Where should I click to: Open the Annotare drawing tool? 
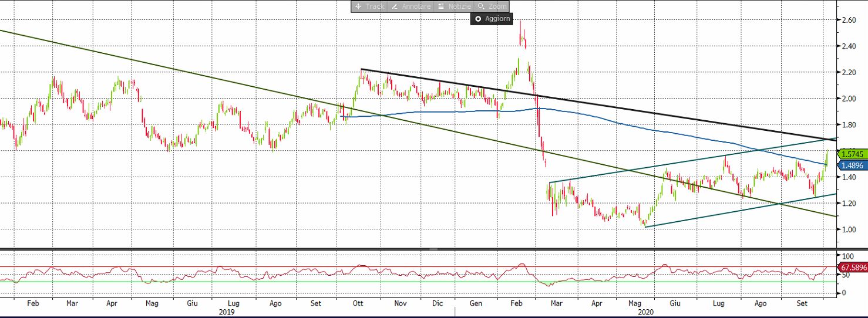tap(411, 6)
